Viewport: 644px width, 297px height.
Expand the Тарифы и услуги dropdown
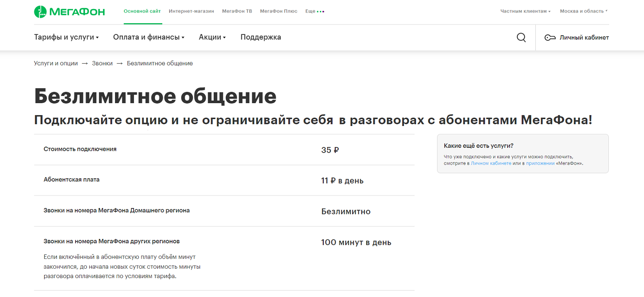(66, 37)
